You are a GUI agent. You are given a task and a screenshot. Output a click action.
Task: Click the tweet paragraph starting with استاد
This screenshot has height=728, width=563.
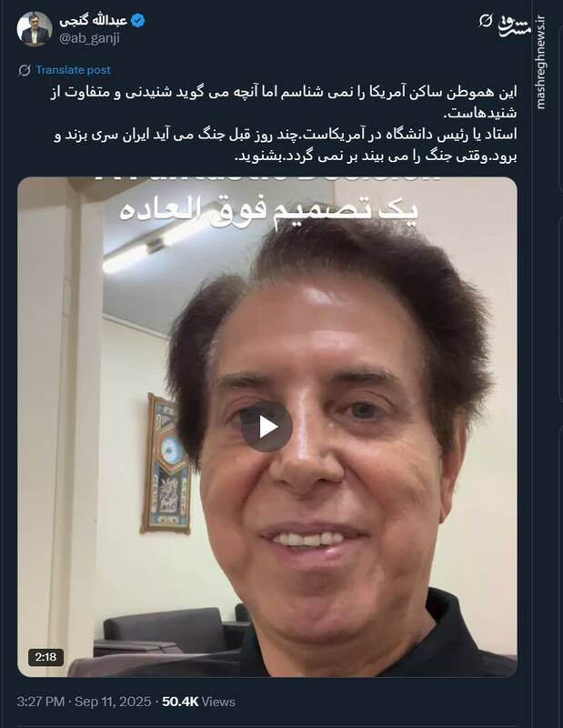tap(285, 146)
